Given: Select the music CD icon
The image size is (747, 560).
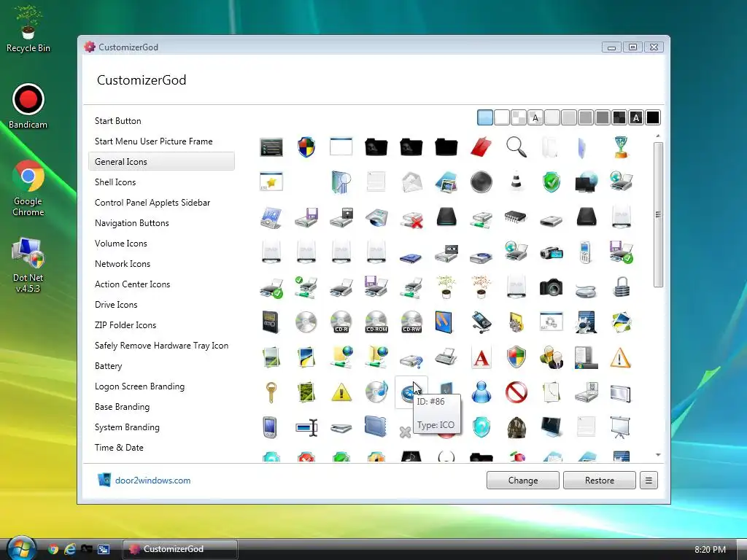Looking at the screenshot, I should [x=376, y=392].
